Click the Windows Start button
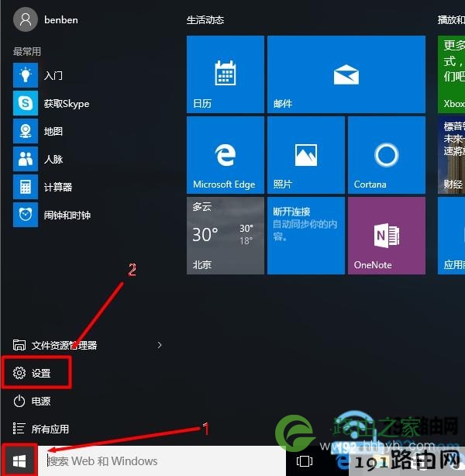Screen dimensions: 465x476 click(x=19, y=461)
